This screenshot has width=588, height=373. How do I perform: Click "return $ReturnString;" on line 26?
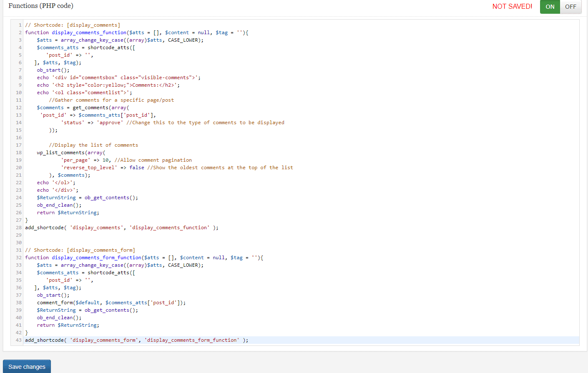point(68,213)
